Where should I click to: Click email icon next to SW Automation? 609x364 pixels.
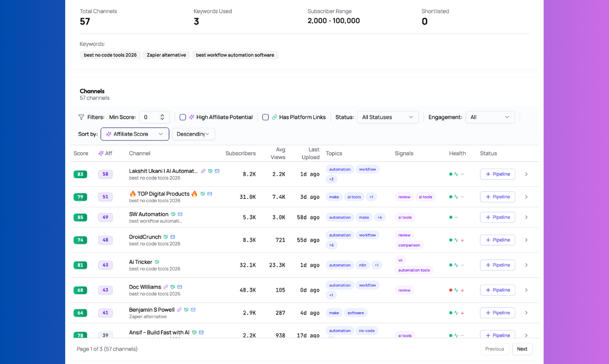(180, 214)
